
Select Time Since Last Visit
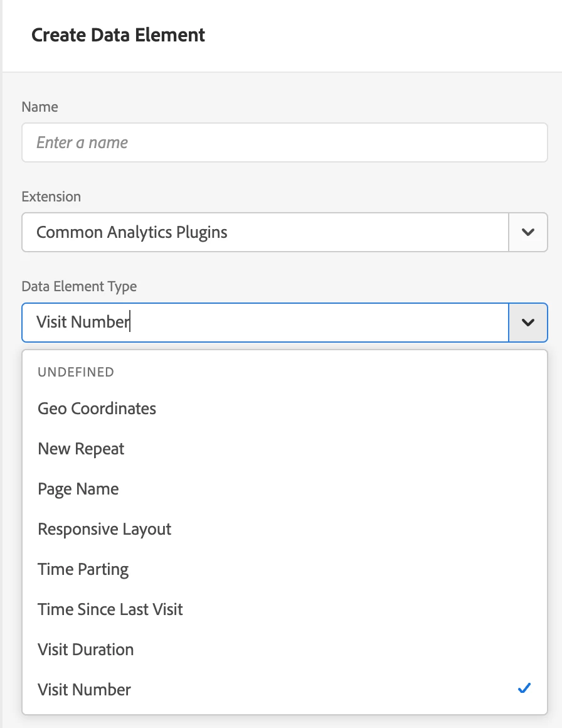tap(110, 609)
